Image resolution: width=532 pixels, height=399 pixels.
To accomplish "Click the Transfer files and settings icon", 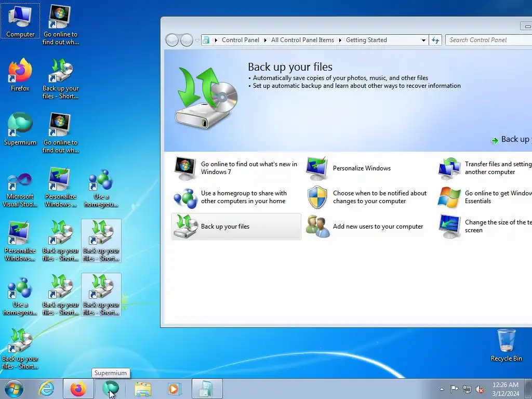I will 449,168.
